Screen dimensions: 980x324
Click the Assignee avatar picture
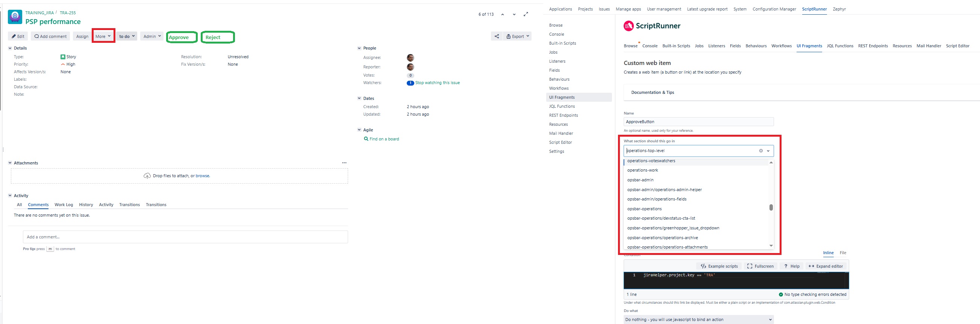410,58
